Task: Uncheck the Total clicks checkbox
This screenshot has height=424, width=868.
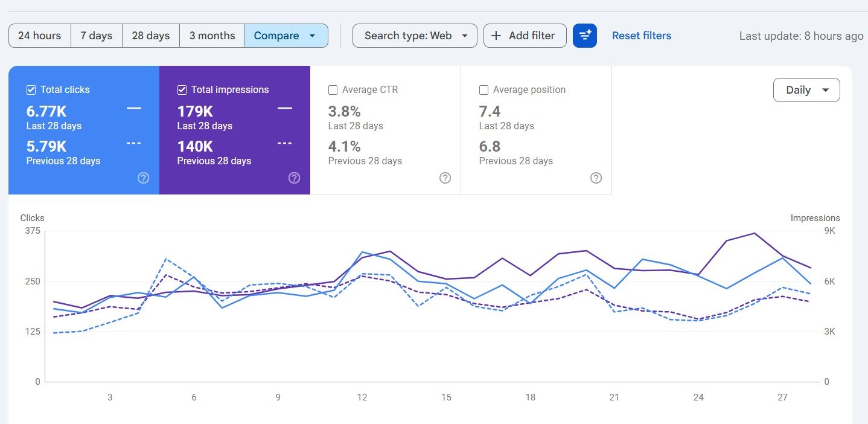Action: [x=31, y=90]
